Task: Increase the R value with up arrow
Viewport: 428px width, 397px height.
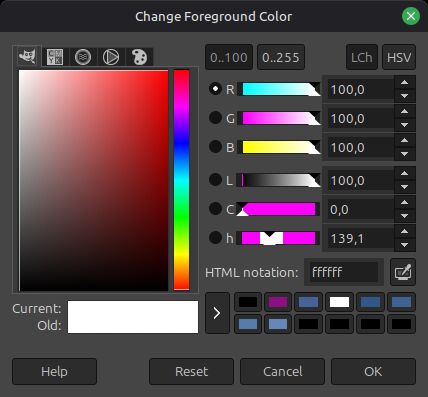Action: pos(405,83)
